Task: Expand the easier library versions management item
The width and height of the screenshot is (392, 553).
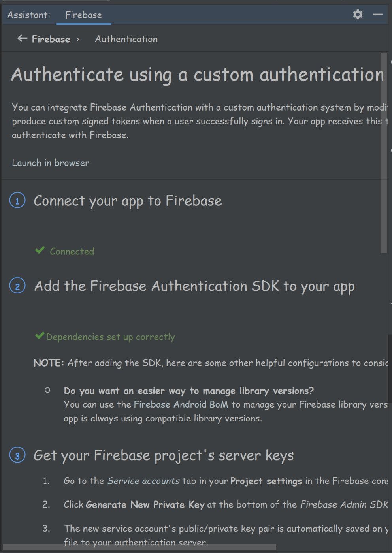Action: pyautogui.click(x=188, y=391)
